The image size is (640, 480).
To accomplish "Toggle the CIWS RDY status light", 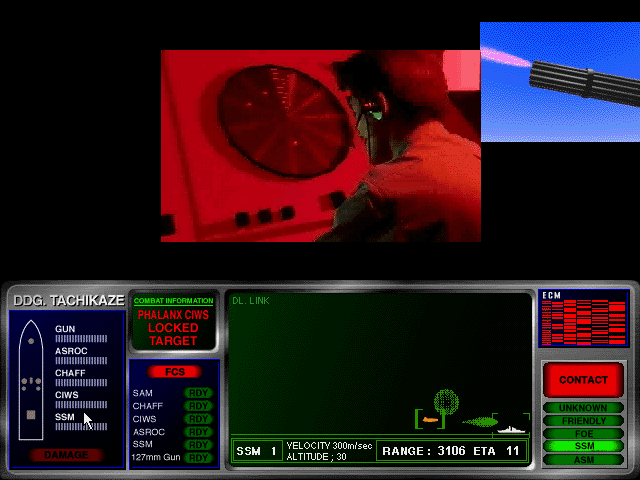I will tap(199, 419).
